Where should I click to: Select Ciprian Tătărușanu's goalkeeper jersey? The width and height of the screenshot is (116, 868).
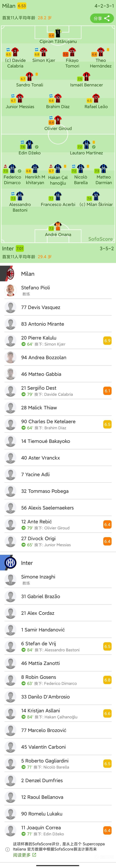(x=58, y=33)
